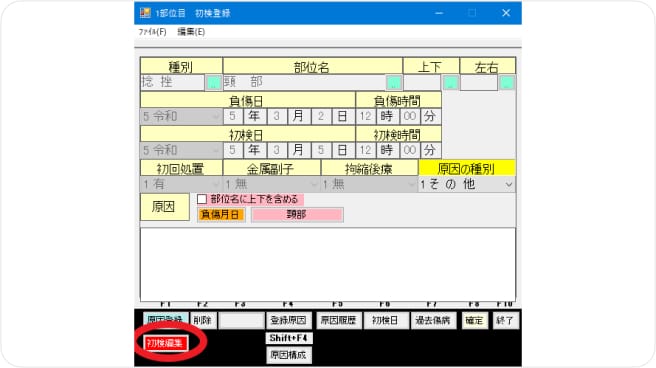Click the 過去傷病 button
This screenshot has width=656, height=368.
pos(433,320)
